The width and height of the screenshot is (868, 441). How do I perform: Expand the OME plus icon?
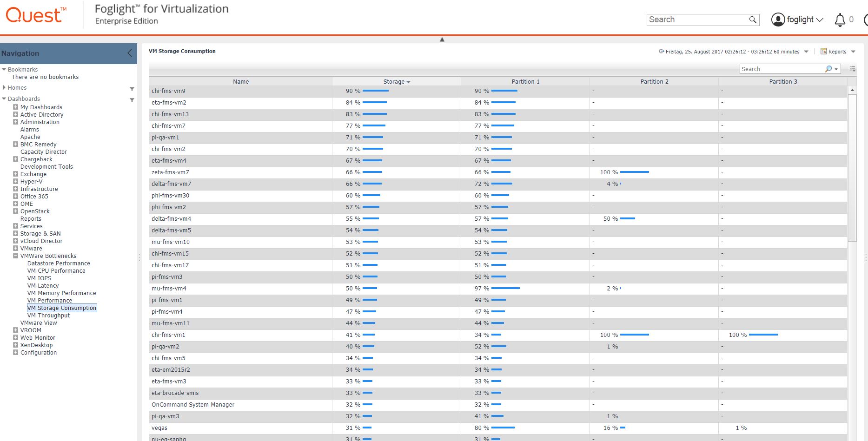click(x=15, y=204)
